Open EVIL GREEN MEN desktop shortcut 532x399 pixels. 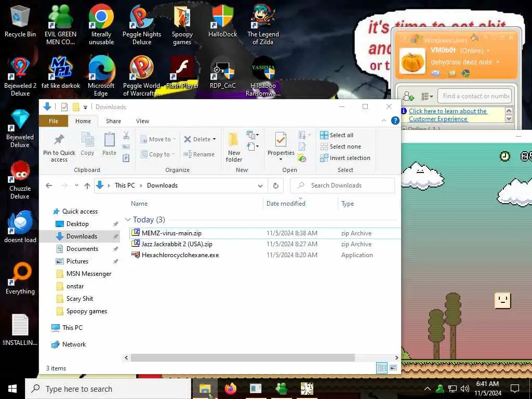pos(60,25)
